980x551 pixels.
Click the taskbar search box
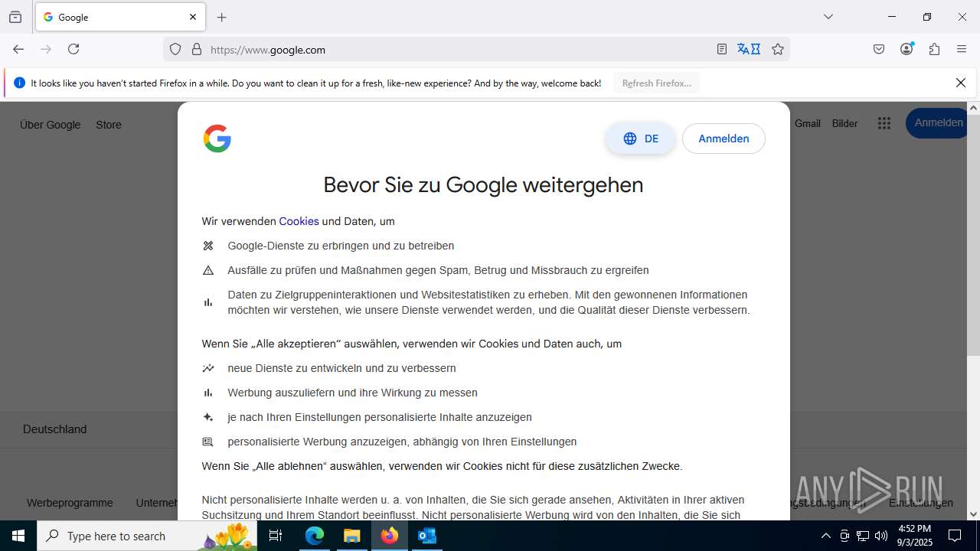(147, 536)
